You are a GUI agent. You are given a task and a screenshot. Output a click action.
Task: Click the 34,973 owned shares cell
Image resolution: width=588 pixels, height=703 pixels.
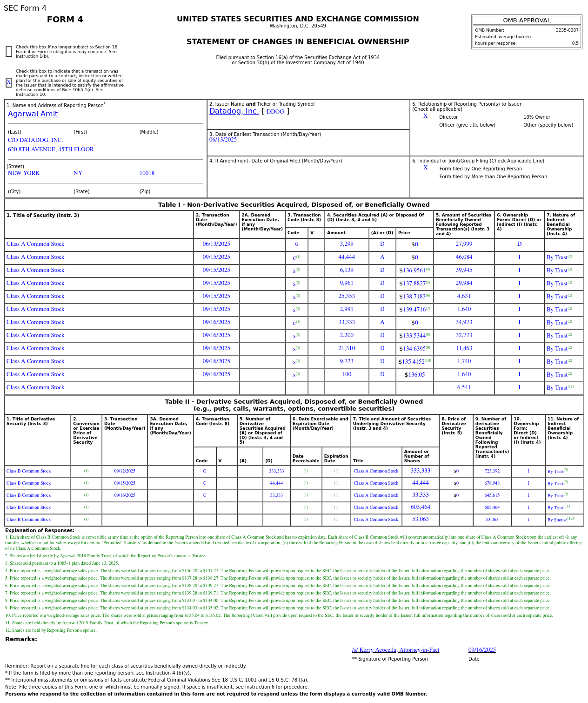pos(464,322)
